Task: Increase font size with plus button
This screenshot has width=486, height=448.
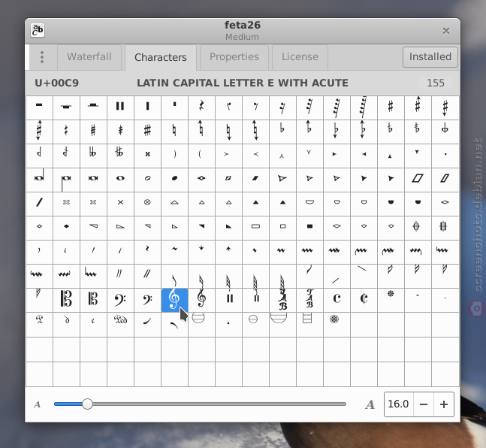Action: tap(444, 404)
